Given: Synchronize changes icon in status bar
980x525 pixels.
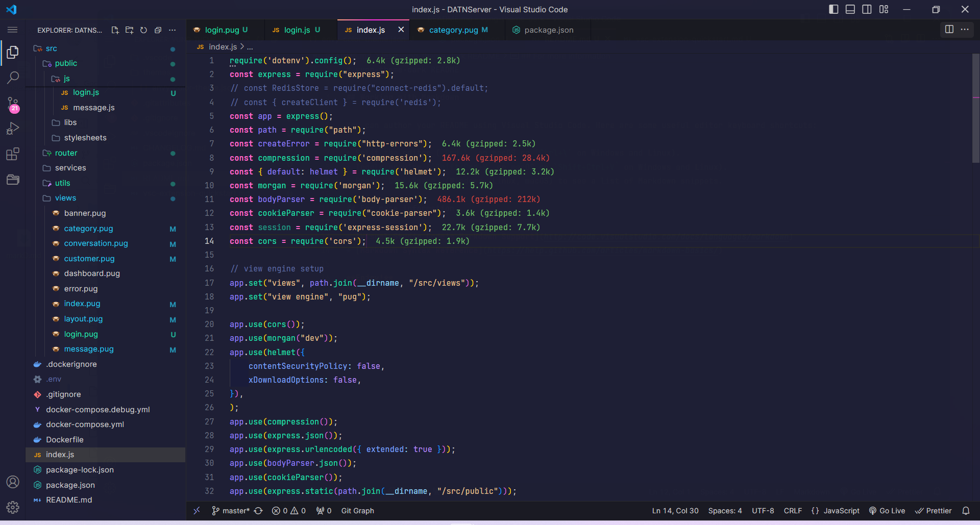Looking at the screenshot, I should (x=259, y=511).
